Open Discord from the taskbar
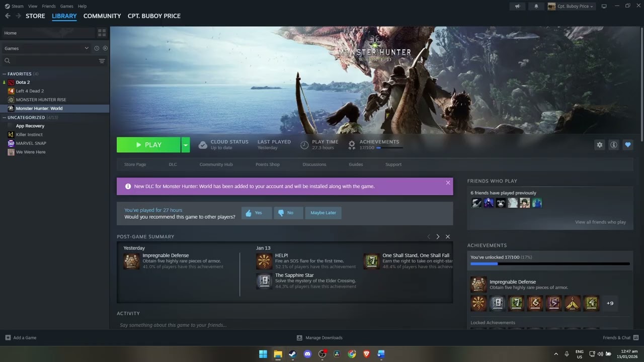This screenshot has height=362, width=644. point(307,354)
